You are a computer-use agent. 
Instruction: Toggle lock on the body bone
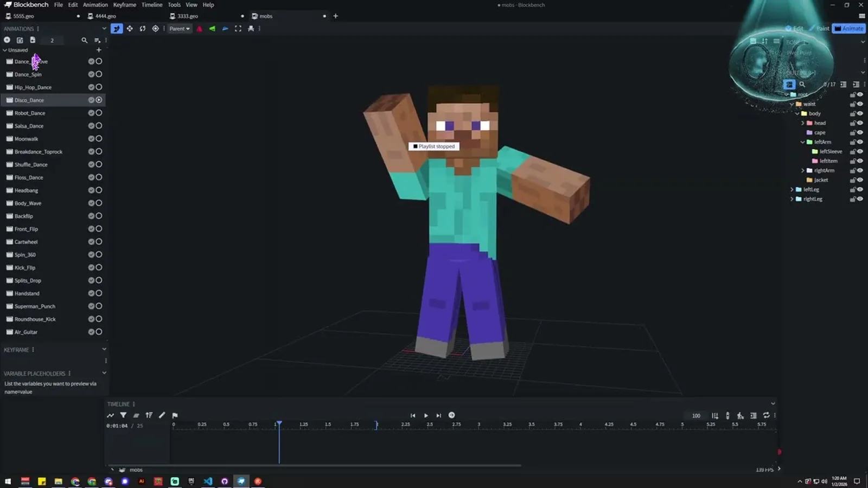pyautogui.click(x=853, y=114)
